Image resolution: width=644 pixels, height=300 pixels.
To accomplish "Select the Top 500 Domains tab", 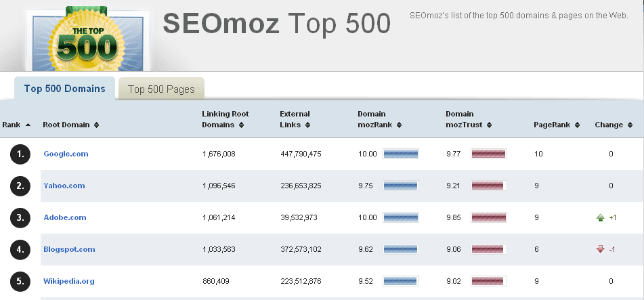I will point(64,88).
